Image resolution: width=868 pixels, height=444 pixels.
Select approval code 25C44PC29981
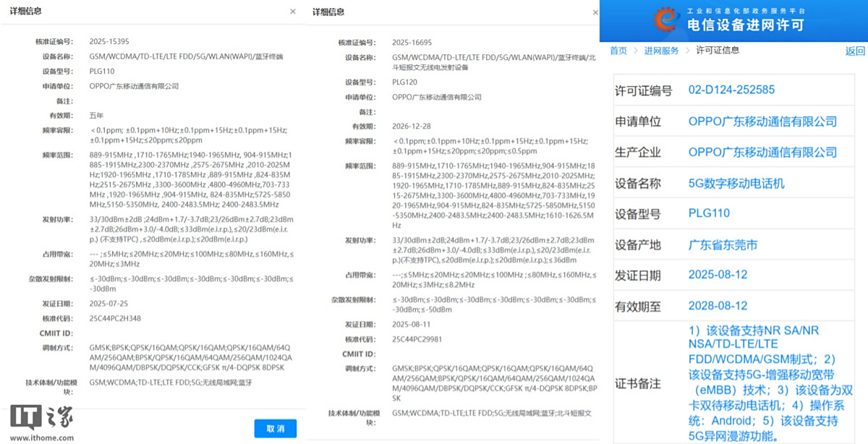pyautogui.click(x=417, y=338)
